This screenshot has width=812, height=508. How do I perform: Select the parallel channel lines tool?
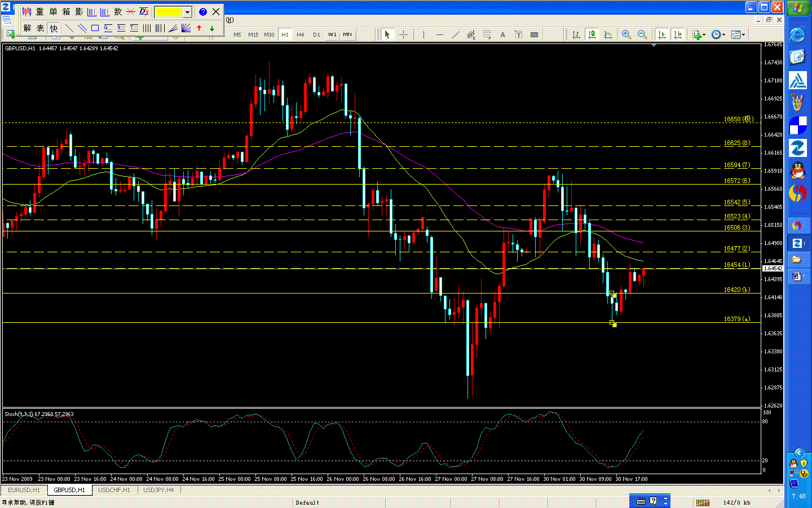point(82,28)
